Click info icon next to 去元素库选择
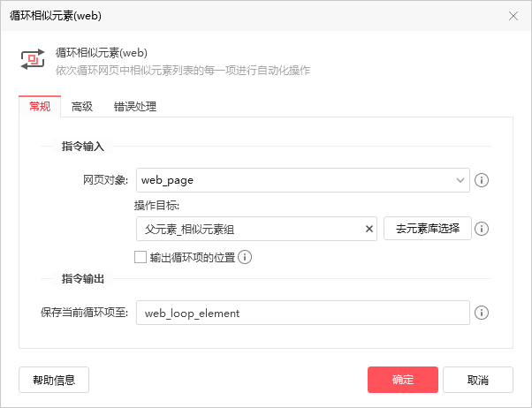 pos(482,229)
